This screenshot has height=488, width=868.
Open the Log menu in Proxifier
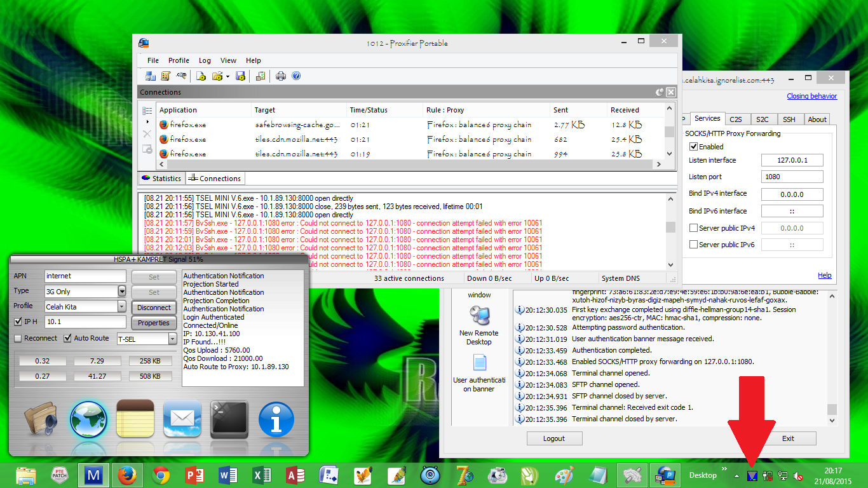(205, 60)
